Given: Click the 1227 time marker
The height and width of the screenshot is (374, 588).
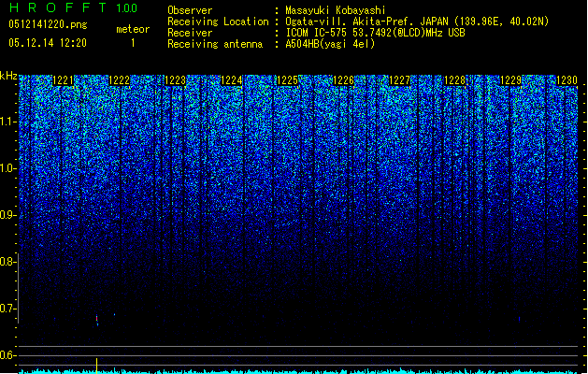Looking at the screenshot, I should pos(399,80).
